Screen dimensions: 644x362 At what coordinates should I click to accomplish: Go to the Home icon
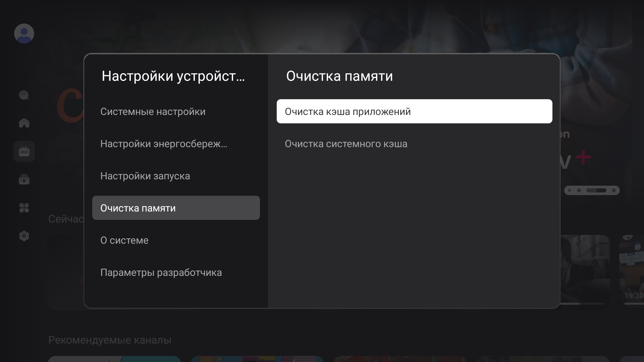pyautogui.click(x=24, y=123)
